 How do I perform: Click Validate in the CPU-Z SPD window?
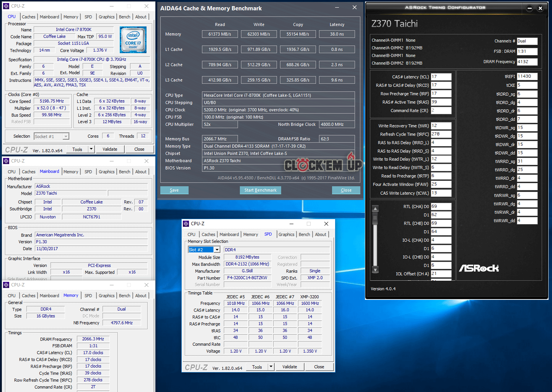[x=290, y=367]
